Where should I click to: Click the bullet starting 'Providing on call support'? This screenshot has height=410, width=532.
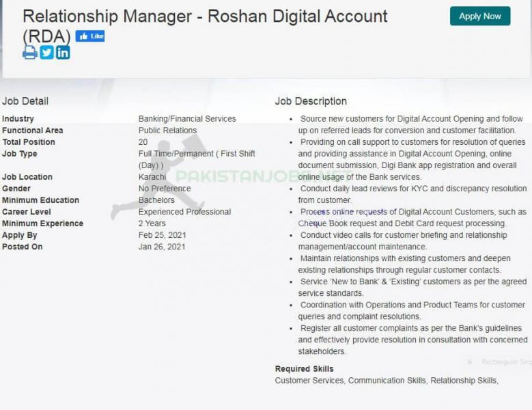[x=412, y=159]
